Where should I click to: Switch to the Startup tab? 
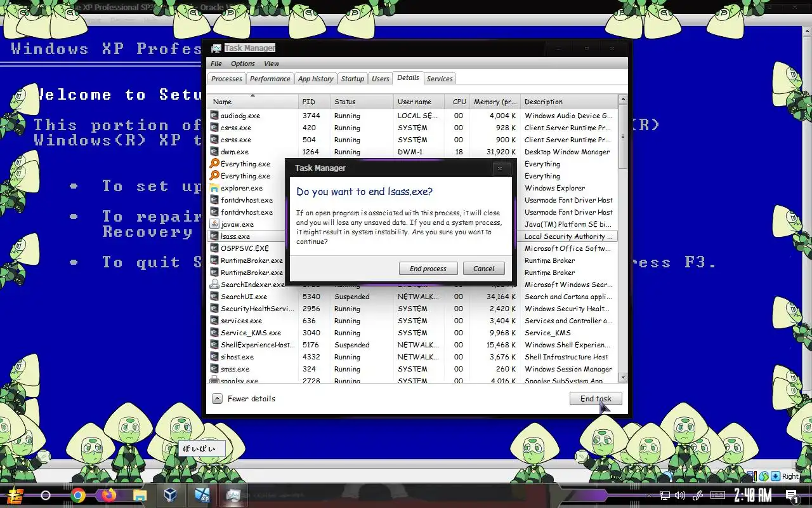pos(352,79)
